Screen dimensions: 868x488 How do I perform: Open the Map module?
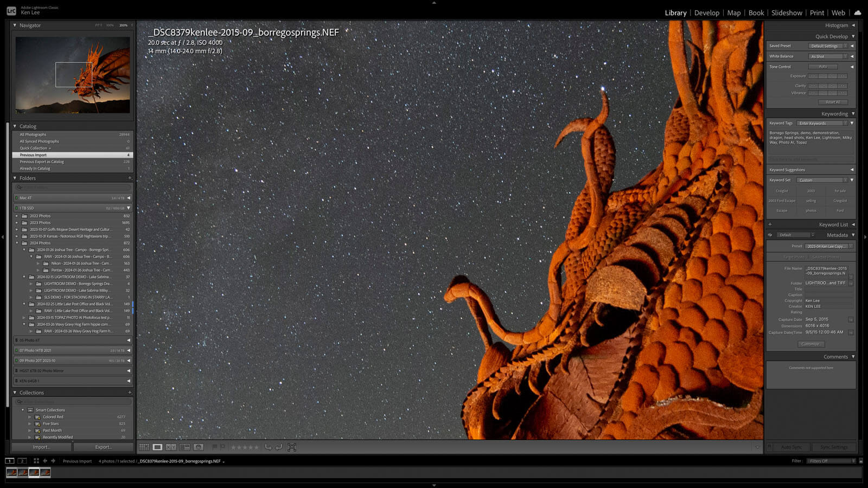click(733, 12)
